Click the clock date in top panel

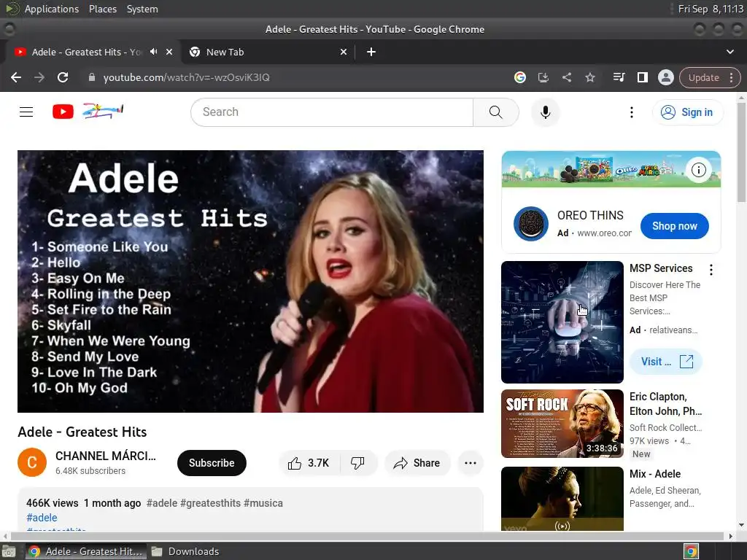pos(711,9)
